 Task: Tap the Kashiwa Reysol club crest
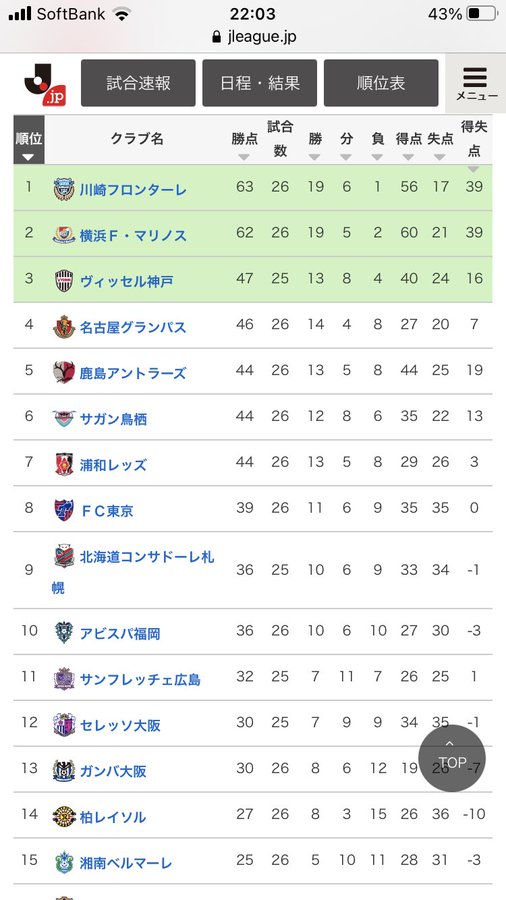[64, 816]
